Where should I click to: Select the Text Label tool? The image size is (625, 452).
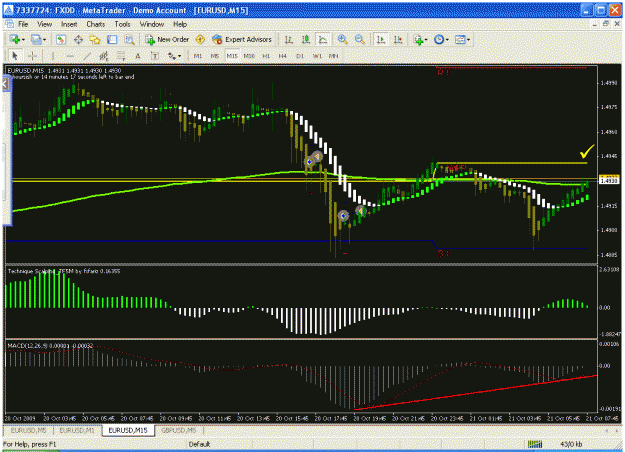(x=155, y=56)
